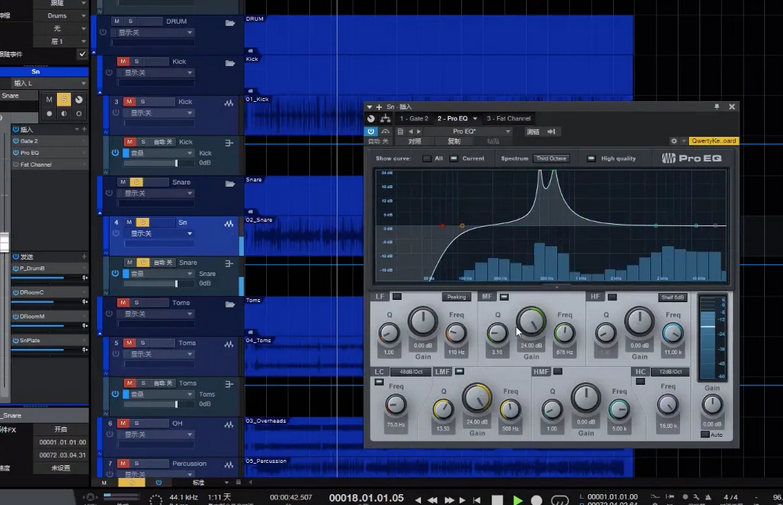783x505 pixels.
Task: Select the SnPlate send
Action: [x=49, y=340]
